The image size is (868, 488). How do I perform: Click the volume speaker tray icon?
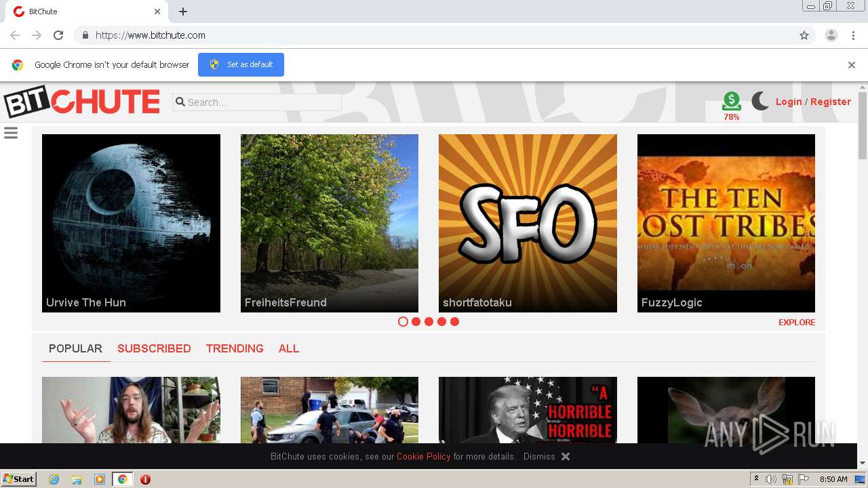(771, 479)
